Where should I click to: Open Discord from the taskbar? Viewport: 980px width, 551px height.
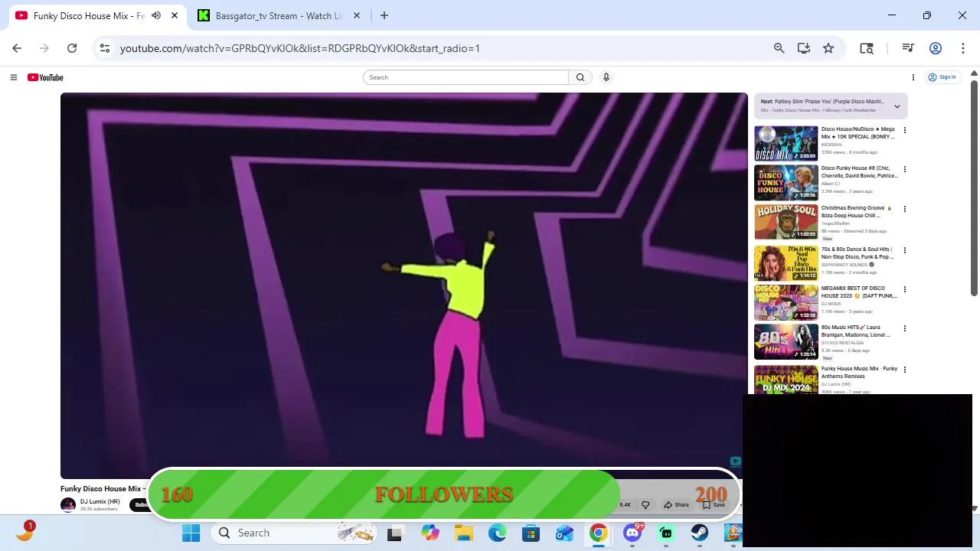(x=632, y=533)
